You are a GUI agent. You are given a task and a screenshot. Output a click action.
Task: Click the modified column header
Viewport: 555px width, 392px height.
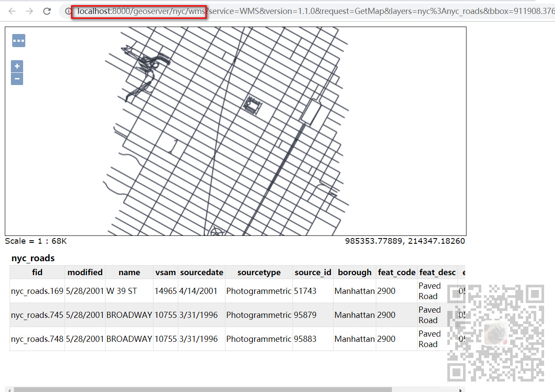click(x=85, y=273)
